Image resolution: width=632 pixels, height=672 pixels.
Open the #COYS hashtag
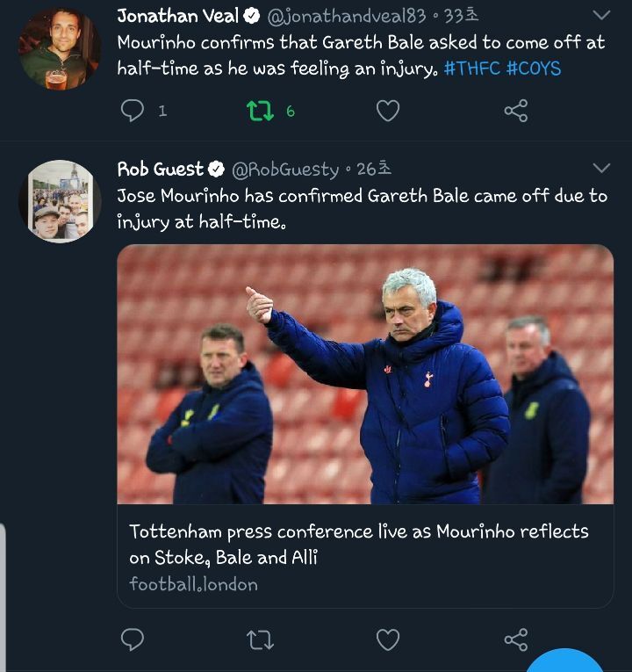(x=533, y=68)
